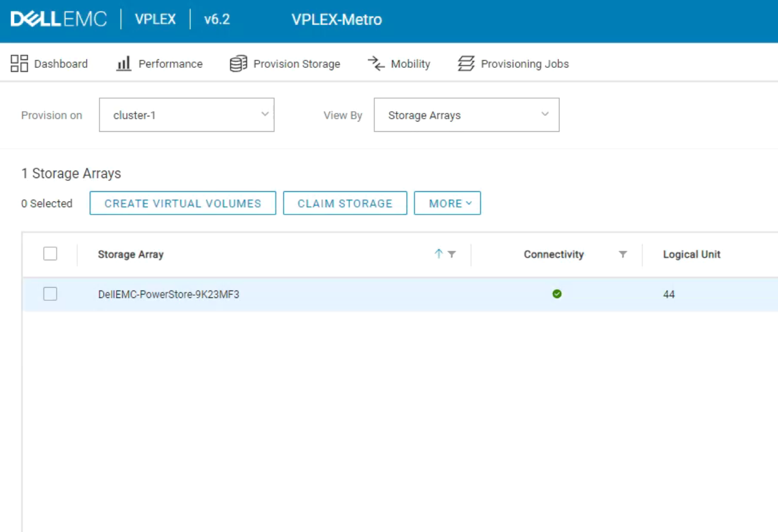778x532 pixels.
Task: Open the Connectivity column filter icon
Action: click(623, 254)
